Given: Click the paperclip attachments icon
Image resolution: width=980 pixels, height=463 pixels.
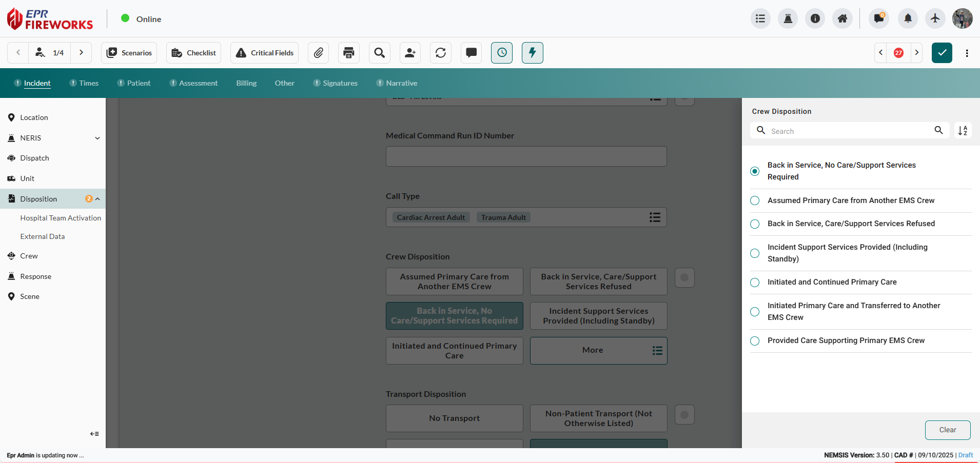Looking at the screenshot, I should pos(318,53).
